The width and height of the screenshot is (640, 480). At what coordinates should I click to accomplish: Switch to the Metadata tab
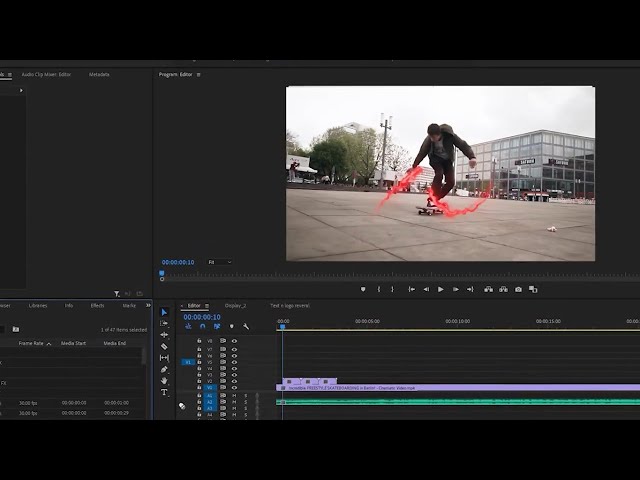(99, 74)
